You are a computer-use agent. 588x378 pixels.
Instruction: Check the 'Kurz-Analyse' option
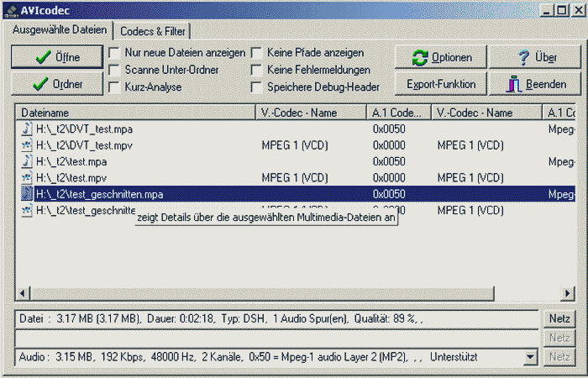click(113, 87)
